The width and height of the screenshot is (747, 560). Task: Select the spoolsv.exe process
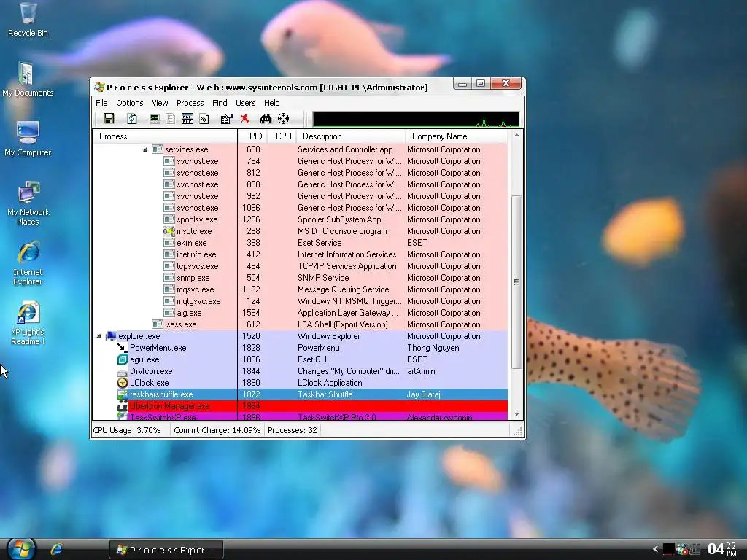[x=300, y=219]
